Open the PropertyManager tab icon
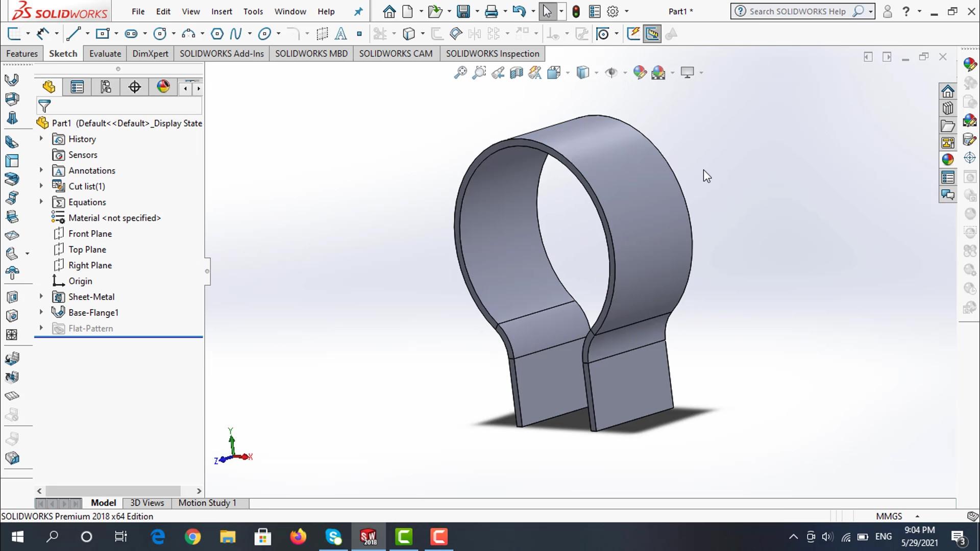980x551 pixels. point(77,87)
